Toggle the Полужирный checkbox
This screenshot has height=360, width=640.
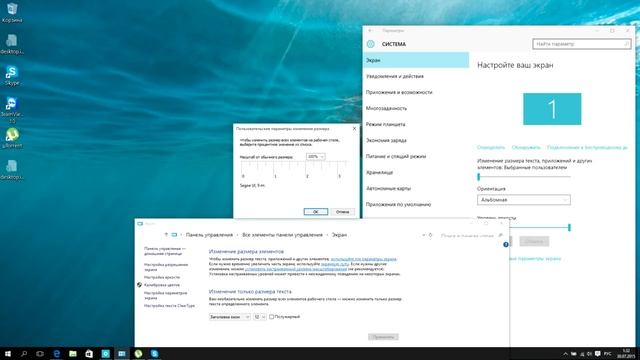click(x=271, y=317)
